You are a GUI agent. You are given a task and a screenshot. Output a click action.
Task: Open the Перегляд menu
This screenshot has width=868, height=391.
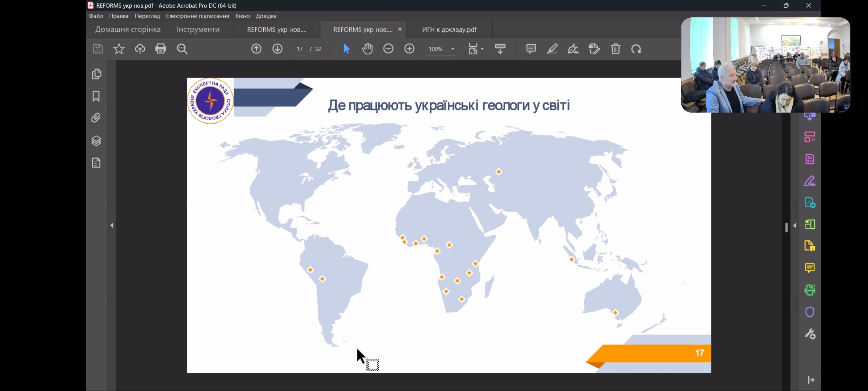click(147, 16)
